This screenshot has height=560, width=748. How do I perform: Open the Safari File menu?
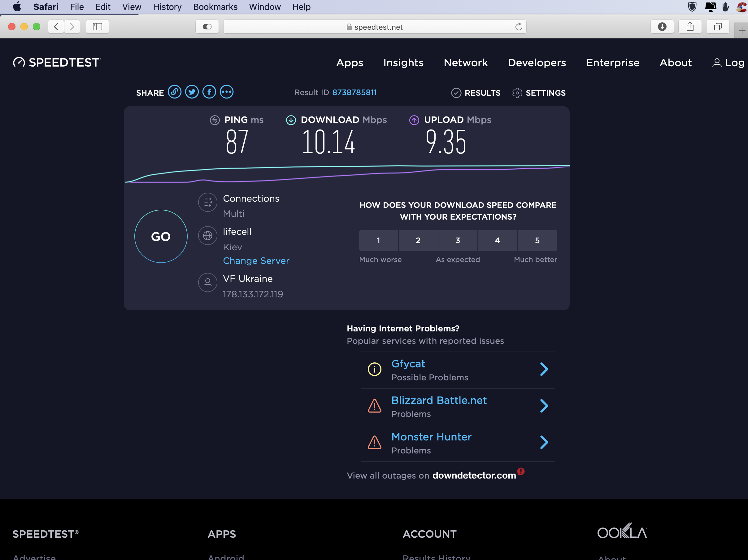click(x=77, y=7)
